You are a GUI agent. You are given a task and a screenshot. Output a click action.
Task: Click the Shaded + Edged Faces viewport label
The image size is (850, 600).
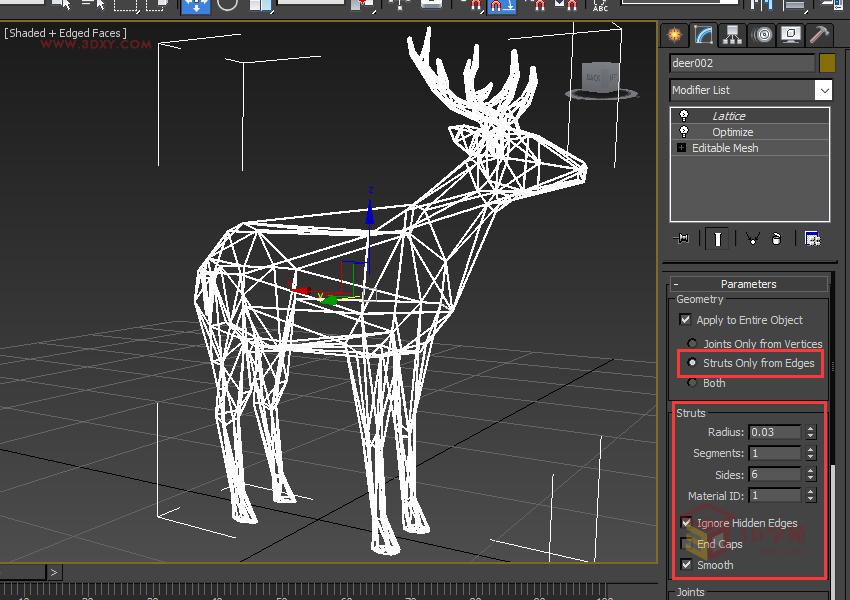click(65, 33)
